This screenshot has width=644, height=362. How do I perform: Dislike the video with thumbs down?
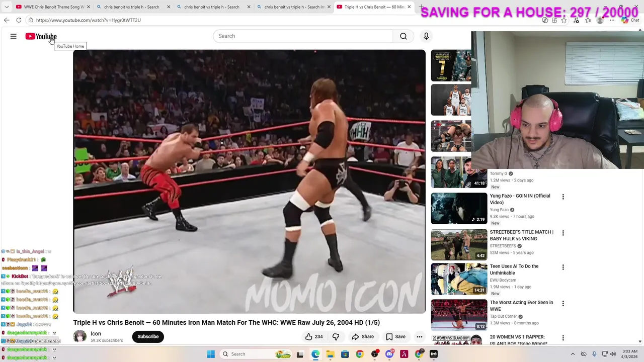336,337
